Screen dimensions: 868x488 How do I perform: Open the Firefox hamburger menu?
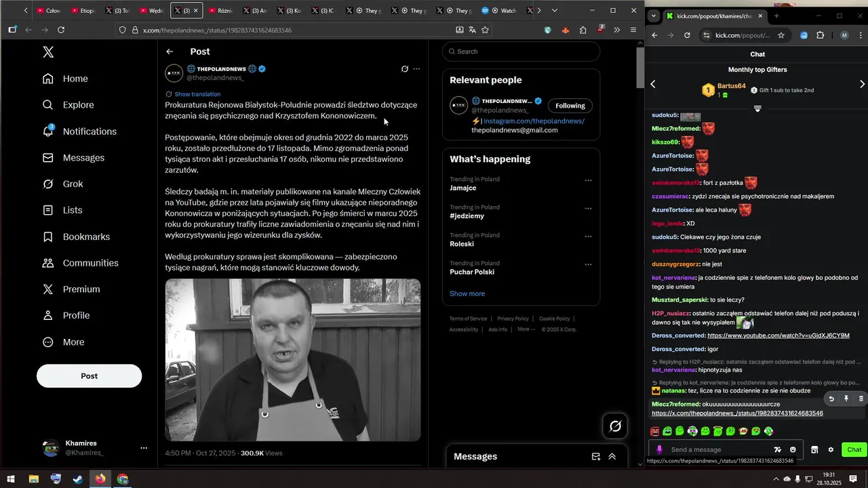click(x=633, y=30)
